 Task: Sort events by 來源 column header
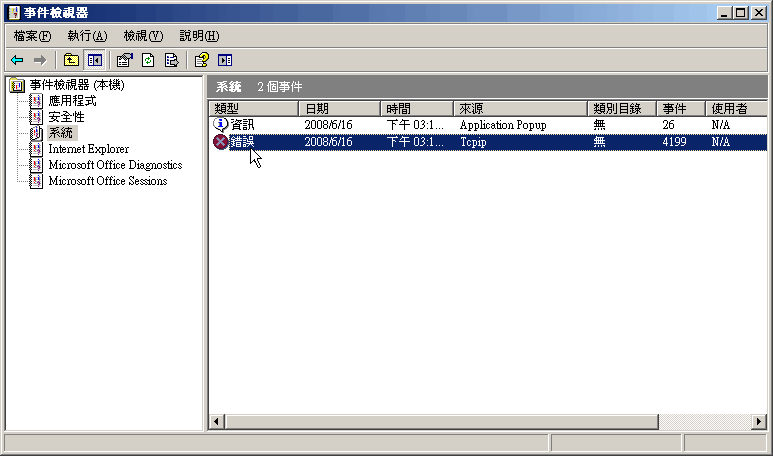pyautogui.click(x=520, y=108)
